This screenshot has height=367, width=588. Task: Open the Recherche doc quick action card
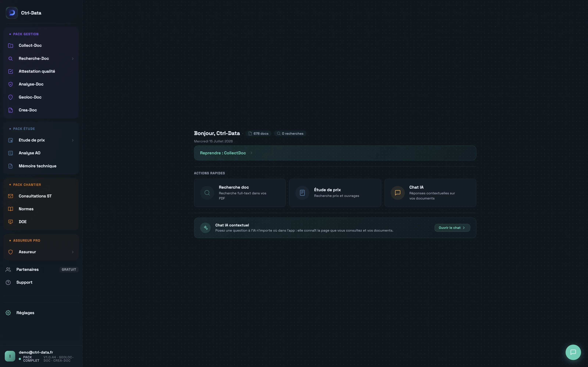240,193
